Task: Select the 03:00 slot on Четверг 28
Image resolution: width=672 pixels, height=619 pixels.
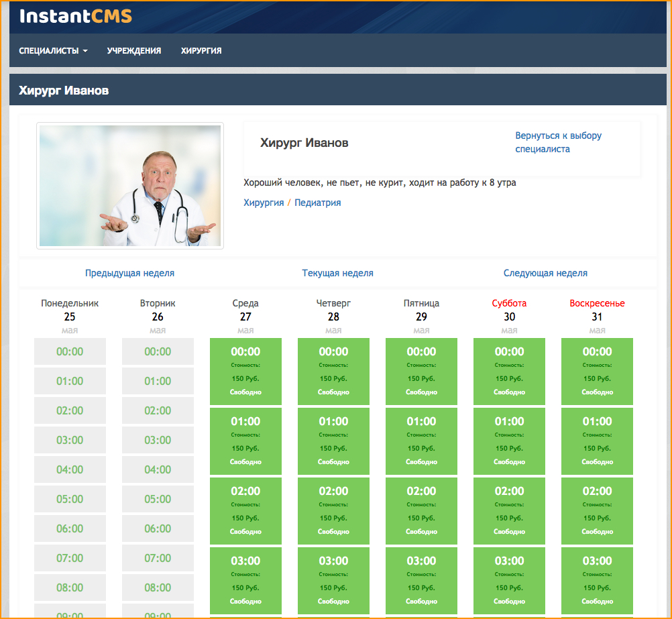Action: [x=333, y=581]
